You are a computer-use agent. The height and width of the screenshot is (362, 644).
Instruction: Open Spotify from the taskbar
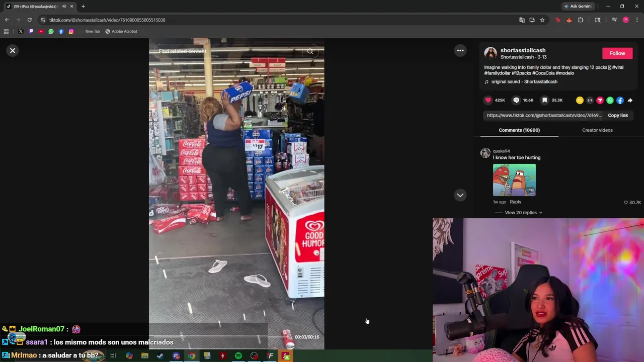[238, 356]
